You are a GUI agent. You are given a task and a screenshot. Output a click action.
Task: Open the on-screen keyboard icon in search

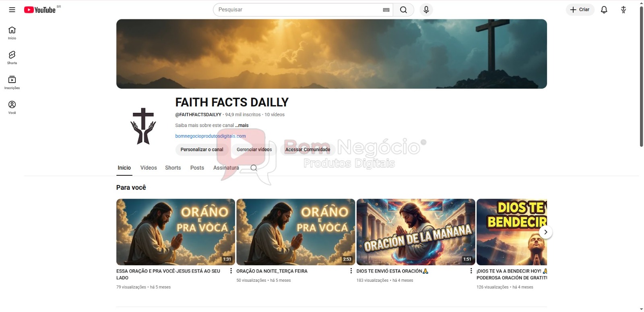click(x=386, y=10)
